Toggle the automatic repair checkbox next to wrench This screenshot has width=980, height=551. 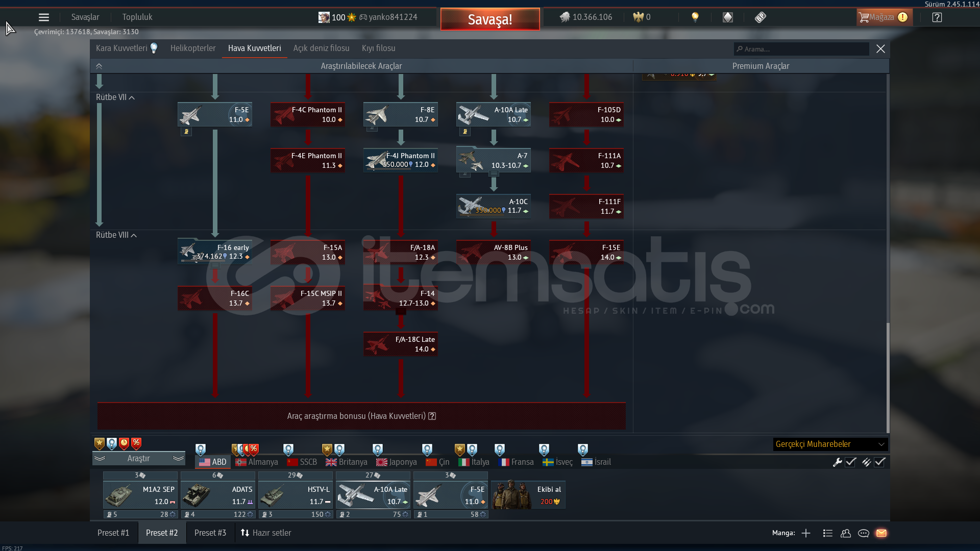coord(851,462)
